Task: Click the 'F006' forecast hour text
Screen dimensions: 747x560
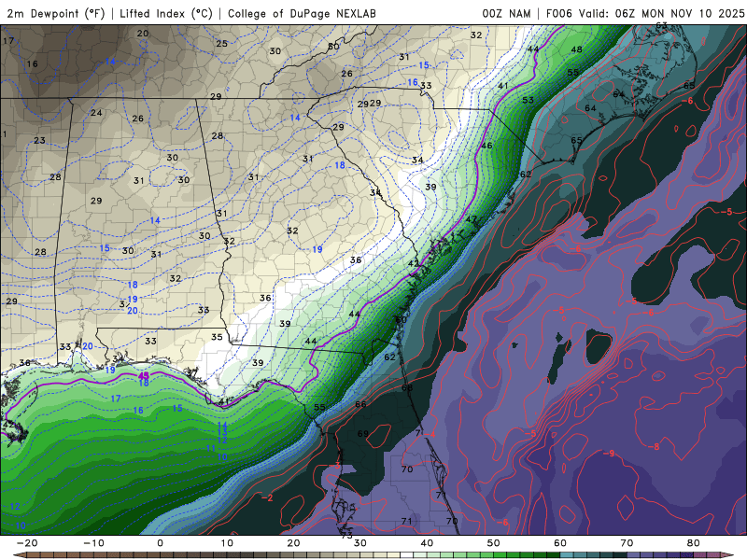Action: tap(558, 13)
